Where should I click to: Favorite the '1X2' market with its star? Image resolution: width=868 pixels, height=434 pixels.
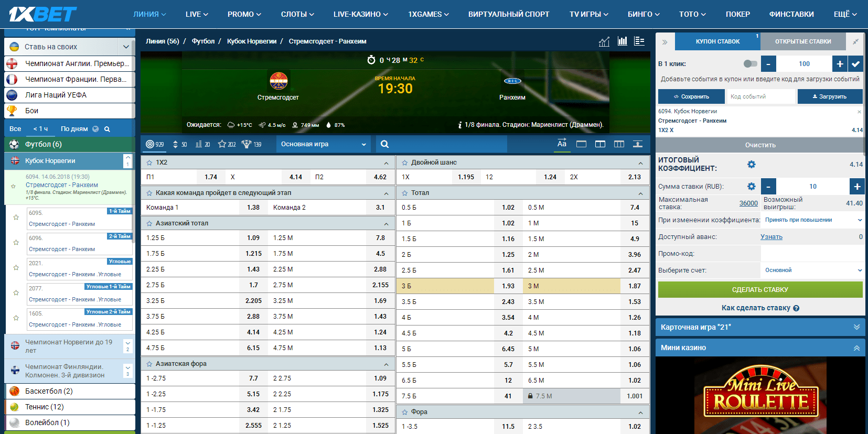click(149, 162)
